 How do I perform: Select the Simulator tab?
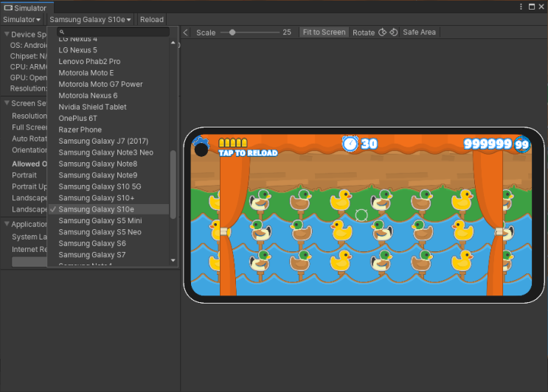[27, 7]
